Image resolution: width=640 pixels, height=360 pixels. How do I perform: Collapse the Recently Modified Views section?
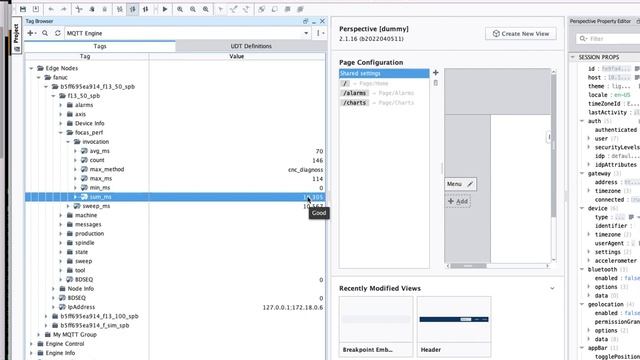tap(552, 289)
